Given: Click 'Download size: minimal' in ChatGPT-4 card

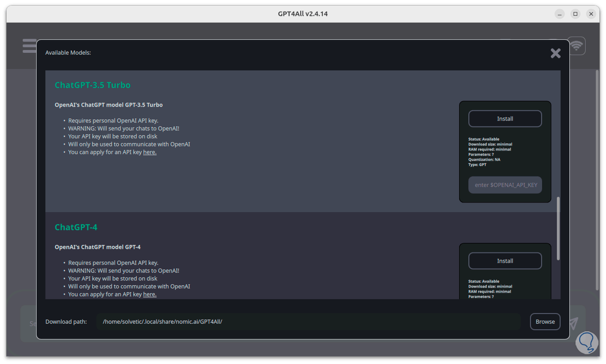Looking at the screenshot, I should 490,287.
